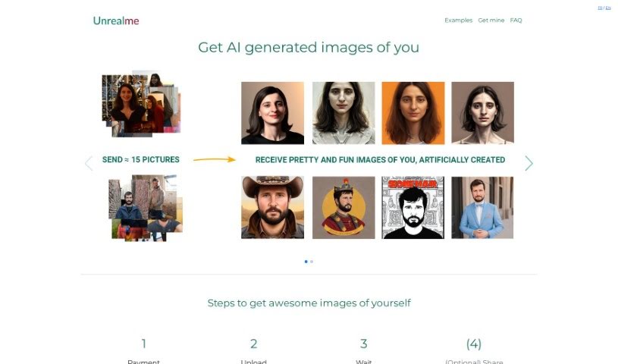Click the 'Send ≈ 15 pictures' caption
This screenshot has width=618, height=364.
(x=141, y=160)
